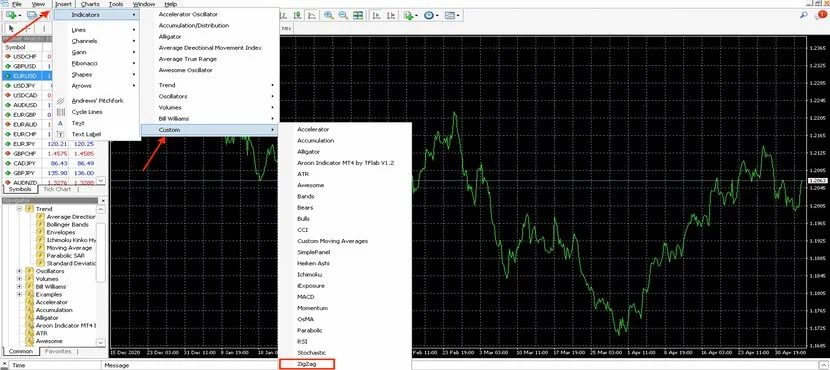Click the Andrews' Pitchfork icon in the menu

click(x=61, y=101)
